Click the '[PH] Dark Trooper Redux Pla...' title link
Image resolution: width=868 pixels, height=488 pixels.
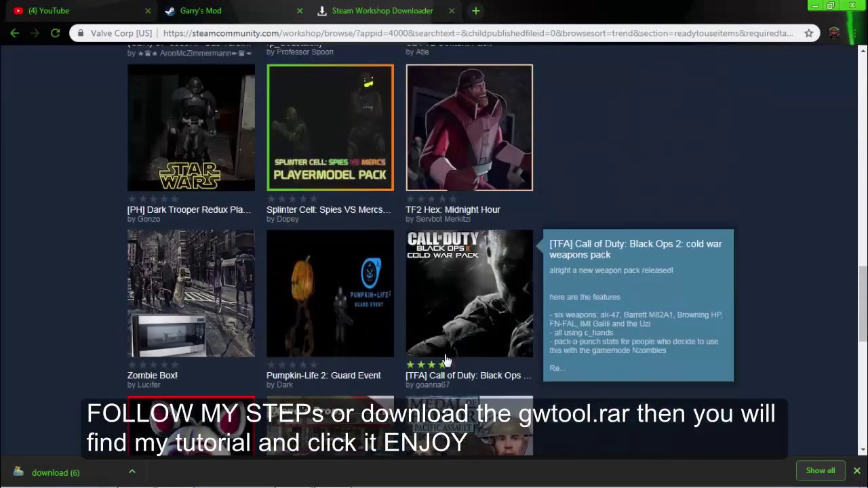pos(189,209)
